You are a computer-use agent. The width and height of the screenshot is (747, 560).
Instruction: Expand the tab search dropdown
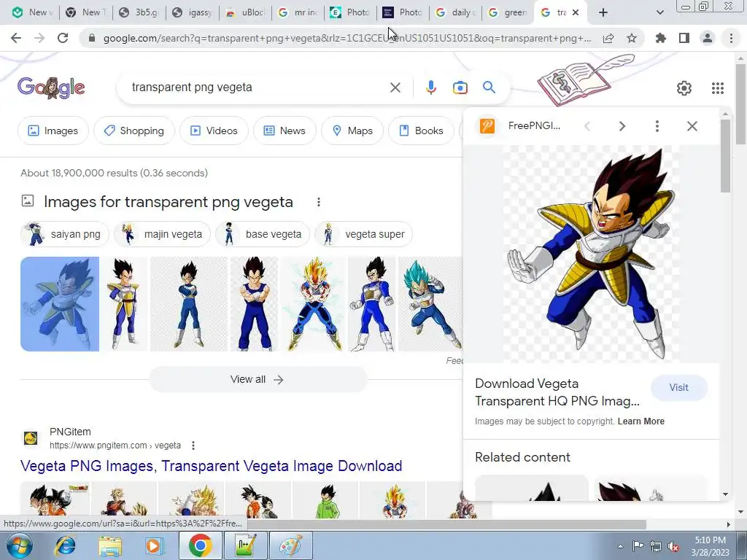tap(659, 12)
